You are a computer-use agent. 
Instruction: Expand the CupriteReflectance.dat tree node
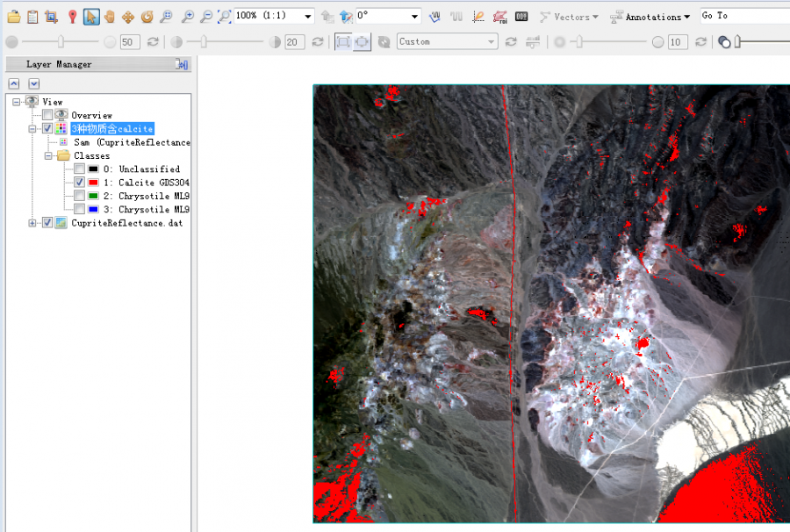[33, 223]
